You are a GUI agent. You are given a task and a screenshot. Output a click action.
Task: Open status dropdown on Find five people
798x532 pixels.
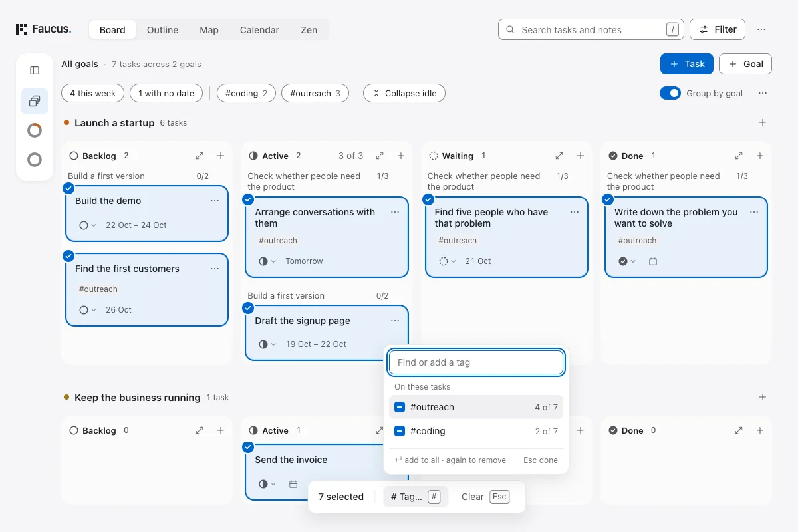448,261
